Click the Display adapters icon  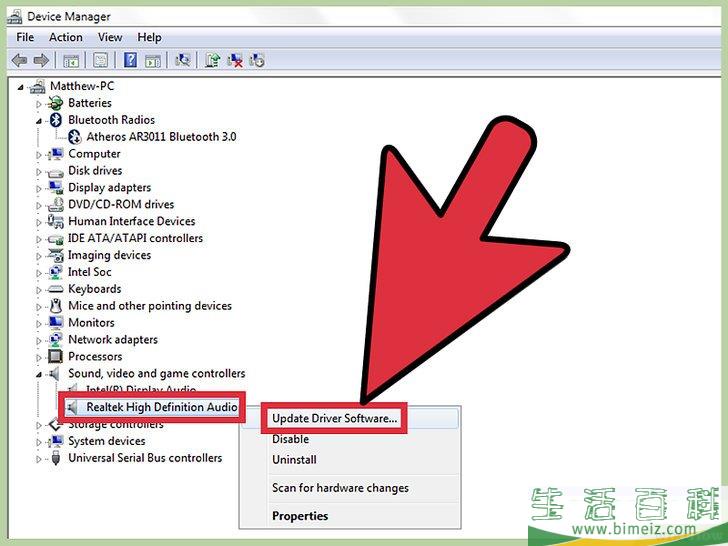(x=56, y=188)
